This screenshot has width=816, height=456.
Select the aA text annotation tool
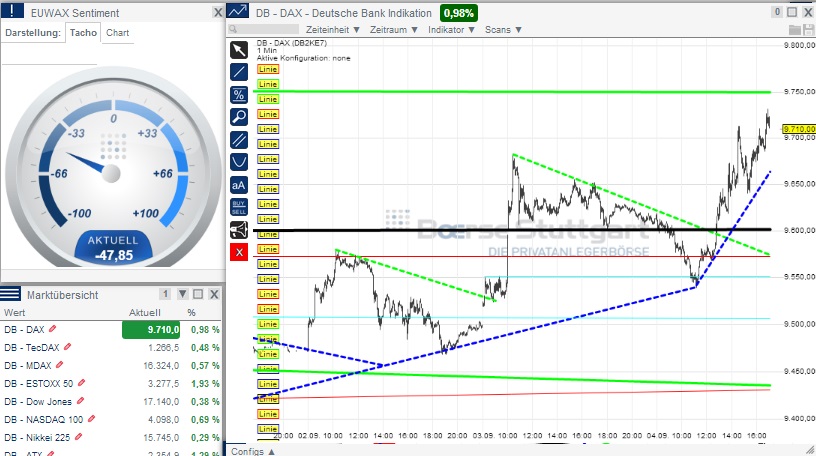pos(239,185)
